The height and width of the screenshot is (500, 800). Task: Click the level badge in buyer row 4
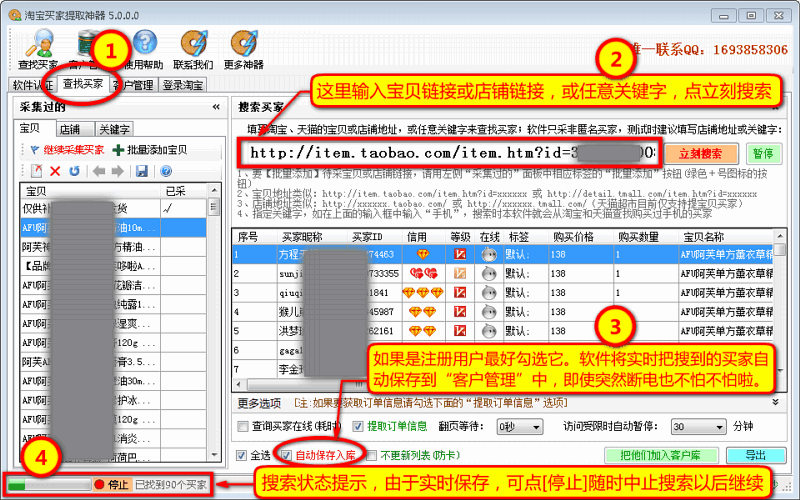click(460, 311)
